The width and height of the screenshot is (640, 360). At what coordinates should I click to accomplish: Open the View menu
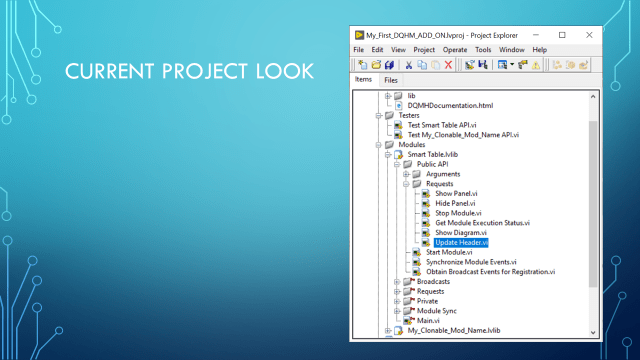pos(398,50)
